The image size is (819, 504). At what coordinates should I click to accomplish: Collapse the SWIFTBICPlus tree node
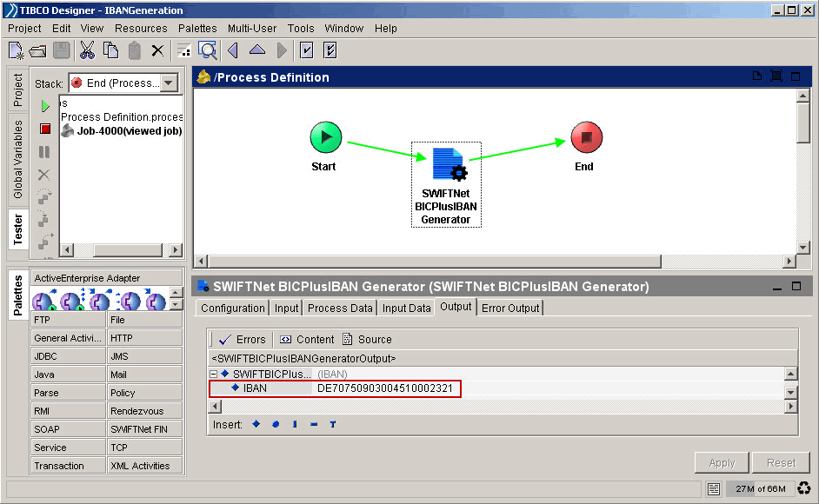point(213,374)
